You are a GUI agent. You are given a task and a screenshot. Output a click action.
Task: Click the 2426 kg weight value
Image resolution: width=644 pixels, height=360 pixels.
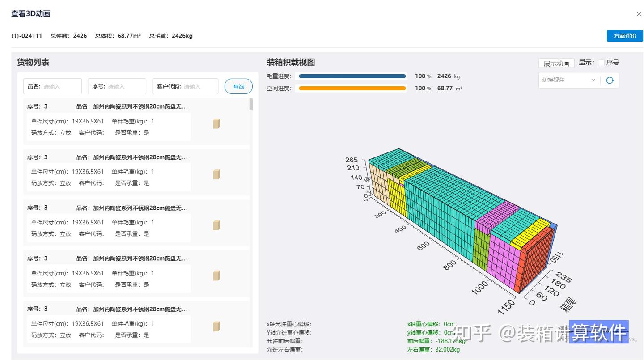pos(448,76)
